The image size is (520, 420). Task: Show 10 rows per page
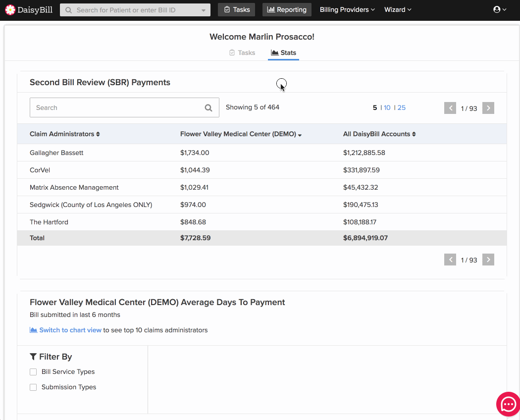(x=387, y=107)
